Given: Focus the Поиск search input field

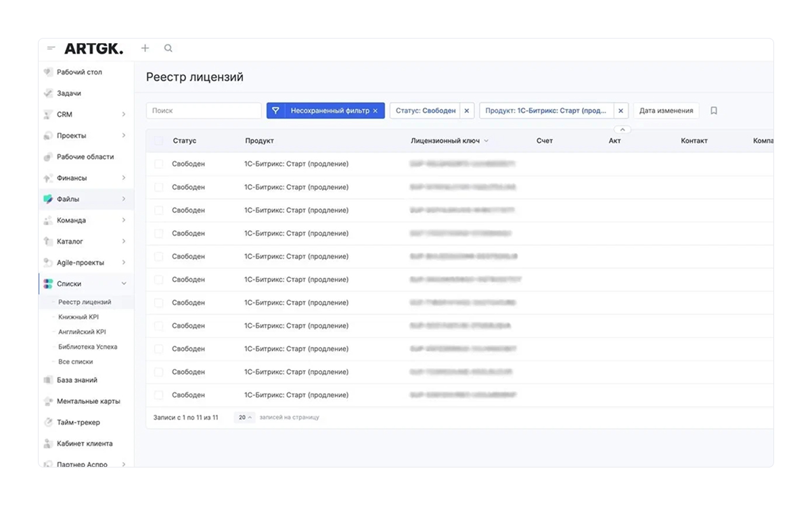Looking at the screenshot, I should (x=204, y=111).
